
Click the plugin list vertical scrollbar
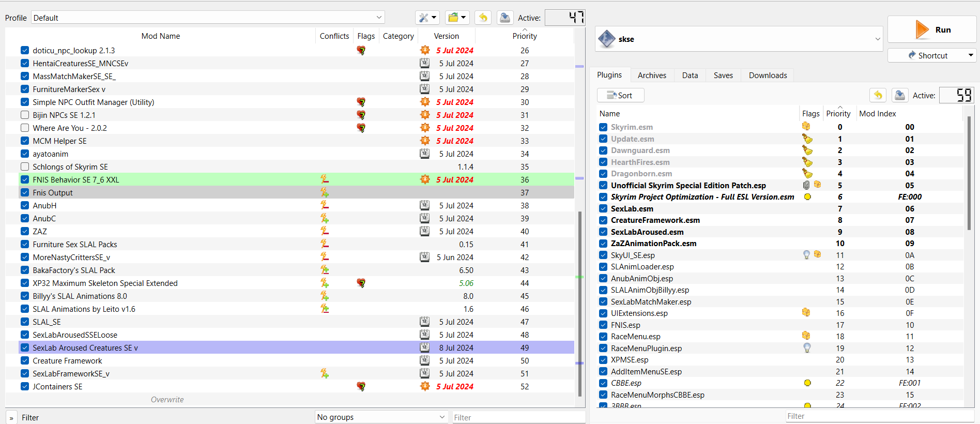click(969, 174)
